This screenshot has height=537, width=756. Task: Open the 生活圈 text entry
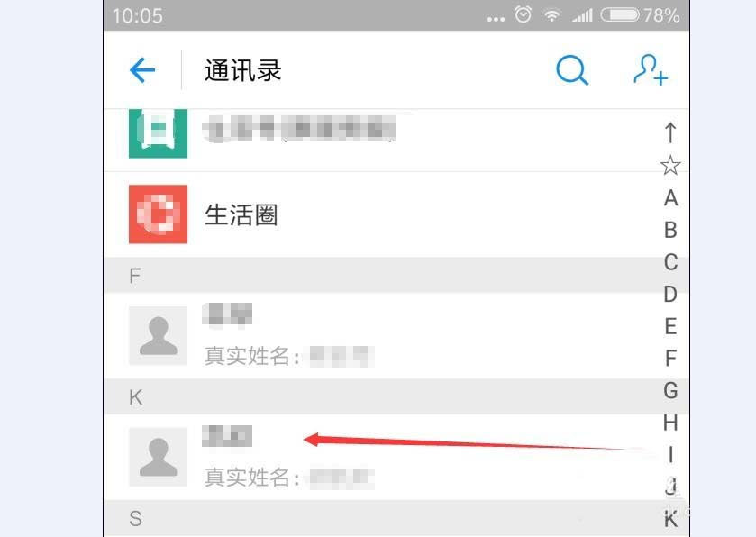point(241,215)
